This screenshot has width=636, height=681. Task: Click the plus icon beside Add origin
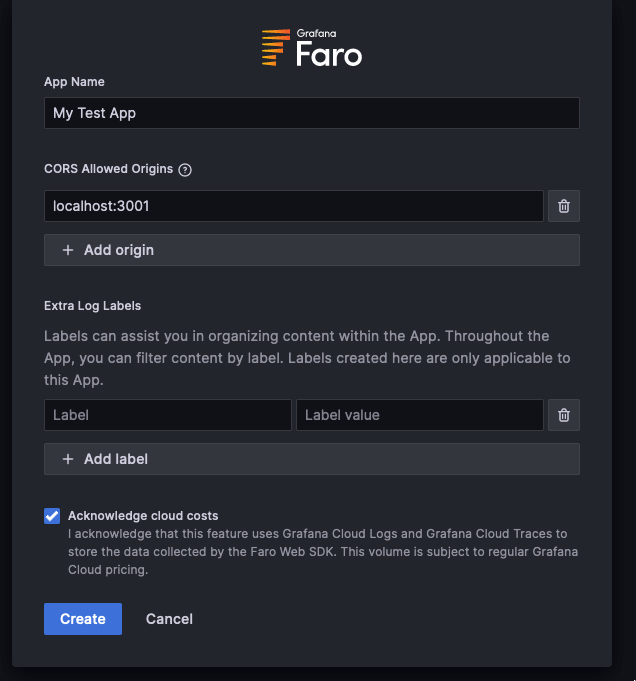[68, 250]
